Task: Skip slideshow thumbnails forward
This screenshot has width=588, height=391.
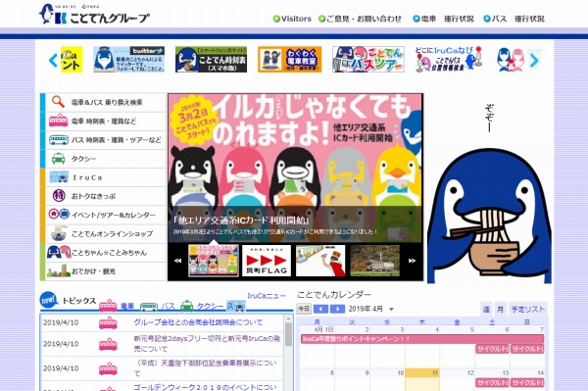Action: tap(412, 261)
